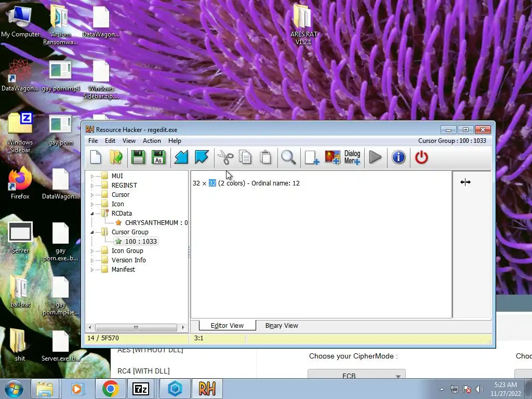Open the Windows Start button

tap(14, 389)
